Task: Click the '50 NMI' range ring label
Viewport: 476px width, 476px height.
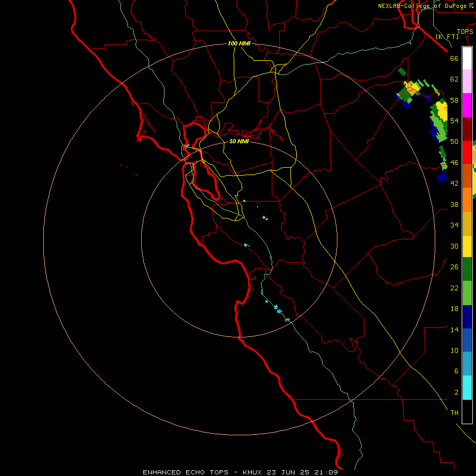Action: pos(239,141)
